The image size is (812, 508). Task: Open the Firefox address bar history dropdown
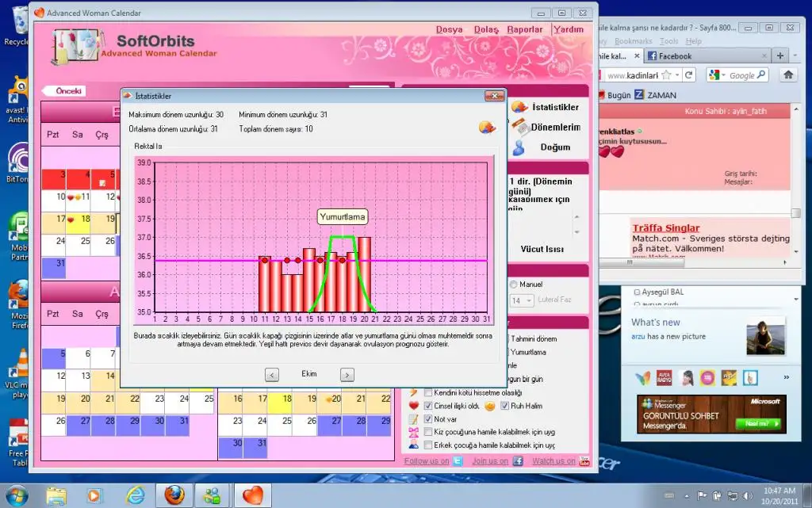click(677, 75)
